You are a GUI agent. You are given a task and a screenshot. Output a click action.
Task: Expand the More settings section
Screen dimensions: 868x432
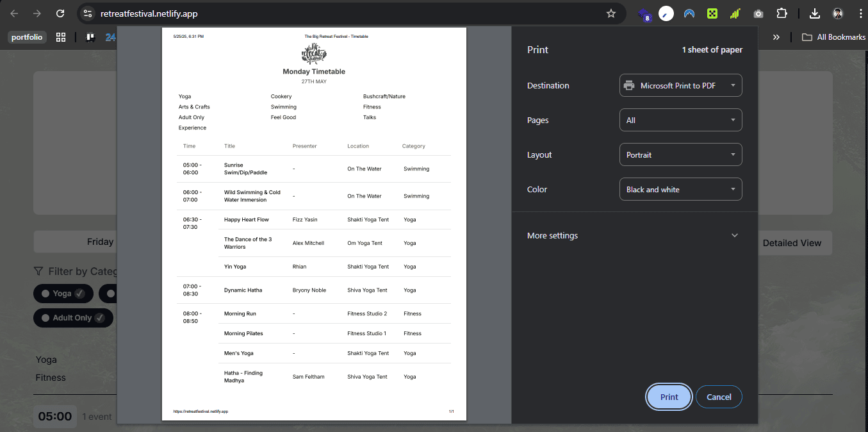pos(634,235)
